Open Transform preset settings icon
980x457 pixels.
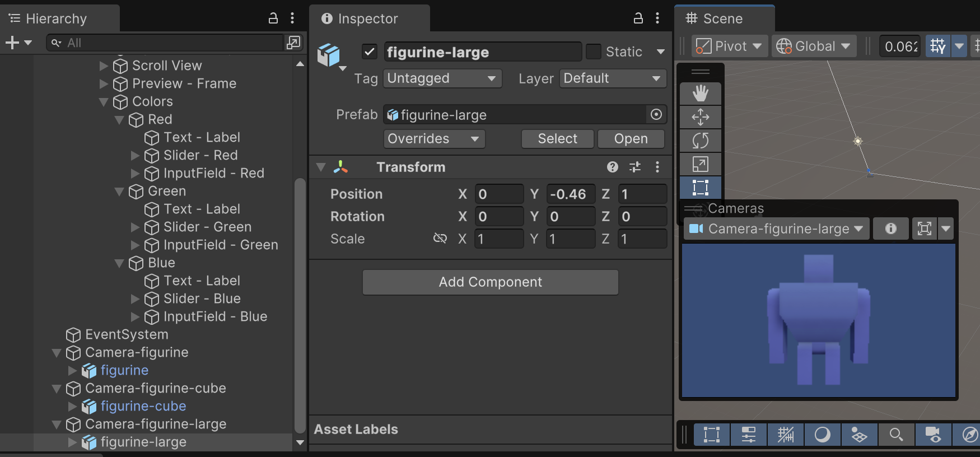[x=635, y=167]
